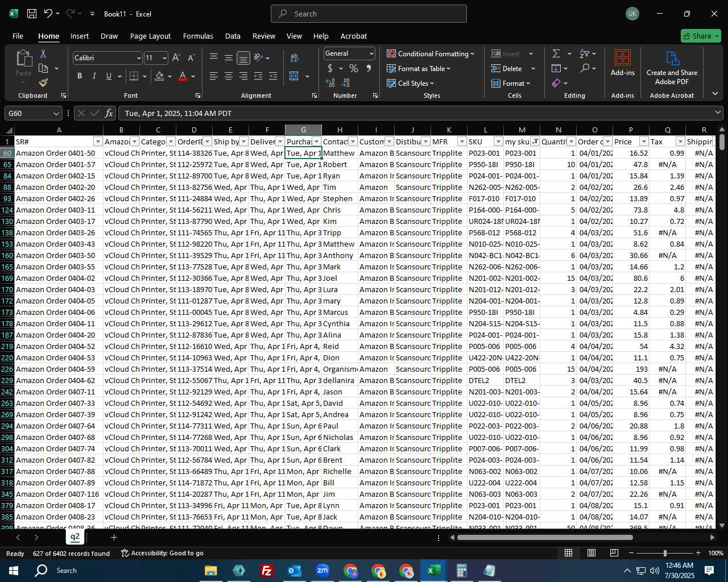Screen dimensions: 728x582
Task: Click the Comma Style icon
Action: point(369,68)
